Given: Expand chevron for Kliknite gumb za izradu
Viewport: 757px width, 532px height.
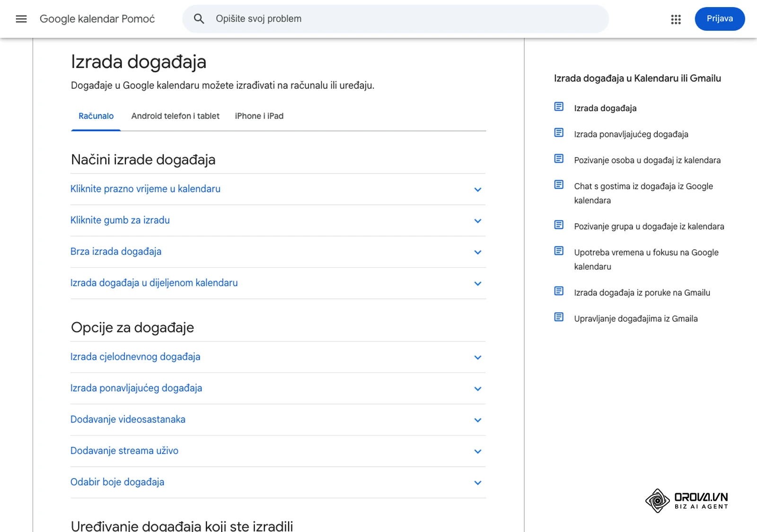Looking at the screenshot, I should (478, 221).
